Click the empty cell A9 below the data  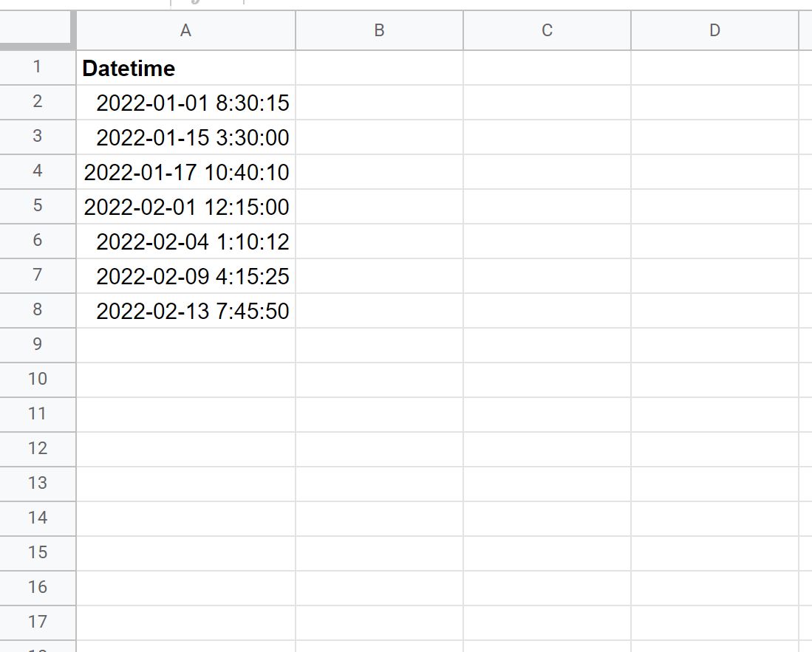tap(185, 344)
